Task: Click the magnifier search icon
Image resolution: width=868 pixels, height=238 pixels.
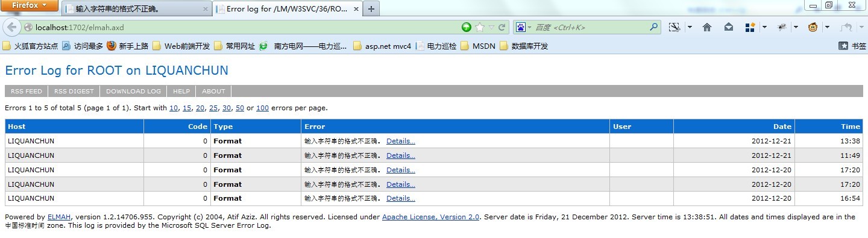Action: (x=654, y=27)
